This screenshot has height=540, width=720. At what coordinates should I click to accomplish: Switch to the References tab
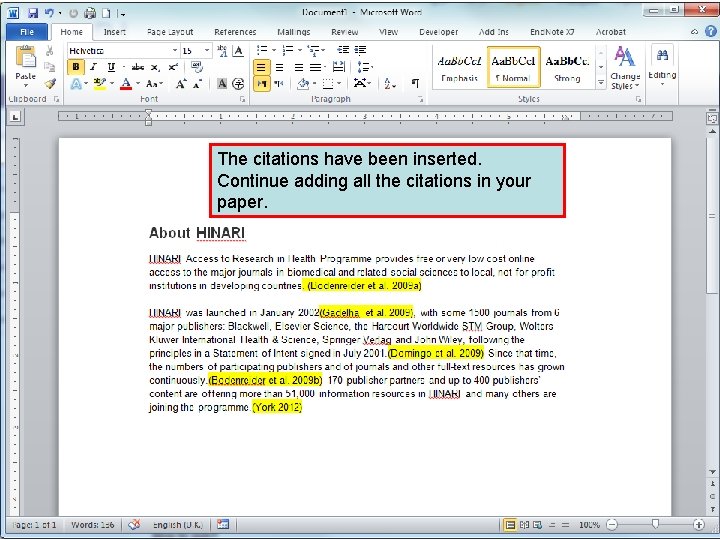click(x=235, y=32)
